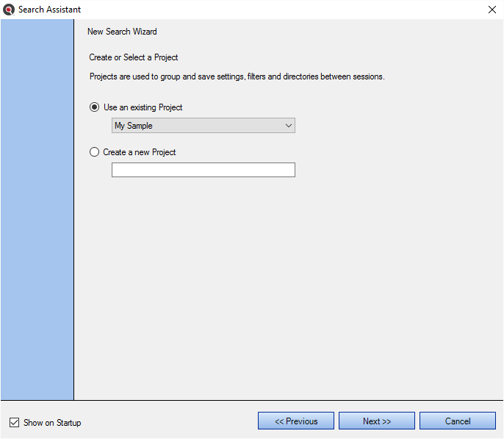504x439 pixels.
Task: Go back with the << Previous button
Action: pos(295,421)
